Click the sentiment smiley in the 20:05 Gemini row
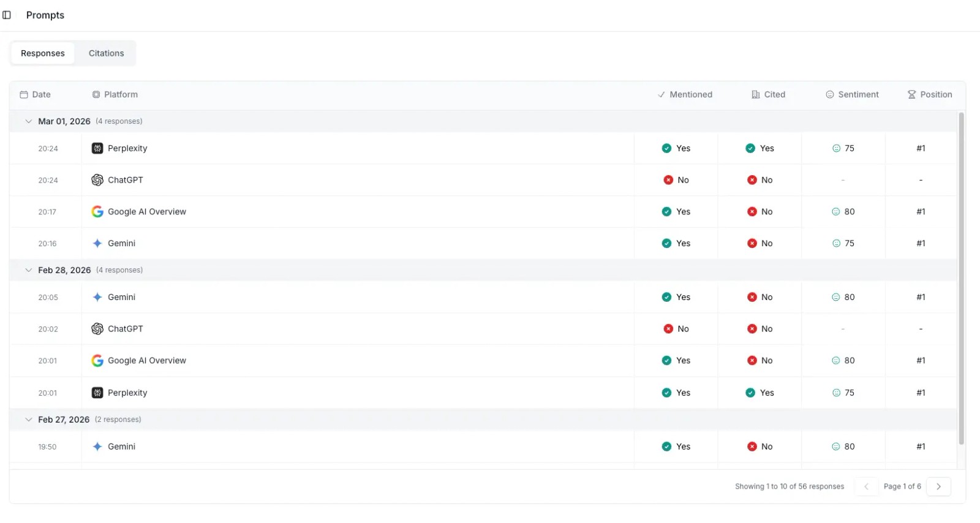This screenshot has height=523, width=980. (x=835, y=297)
